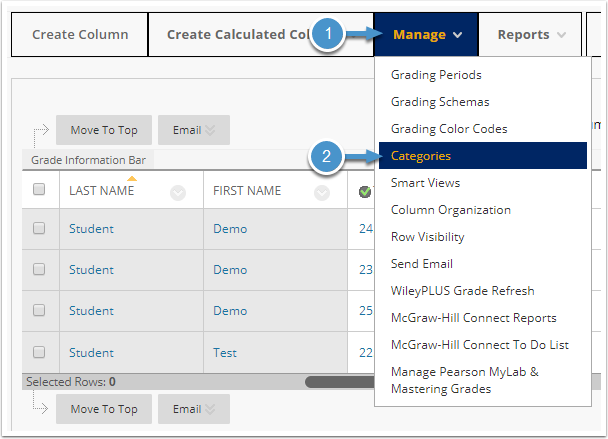Click Demo first name in first row

[x=230, y=229]
